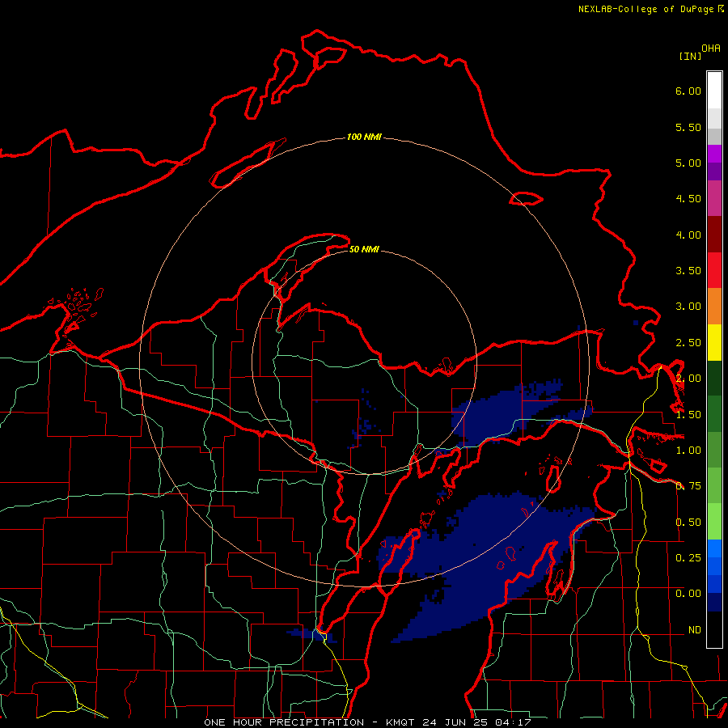This screenshot has height=728, width=728.
Task: Pick the yellow legend swatch
Action: point(714,342)
